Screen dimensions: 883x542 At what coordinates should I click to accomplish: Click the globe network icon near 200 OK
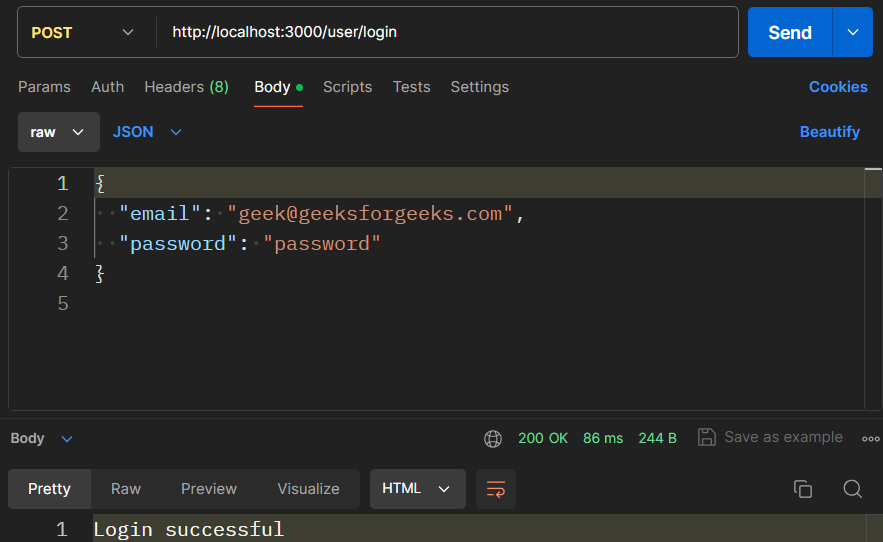(493, 438)
